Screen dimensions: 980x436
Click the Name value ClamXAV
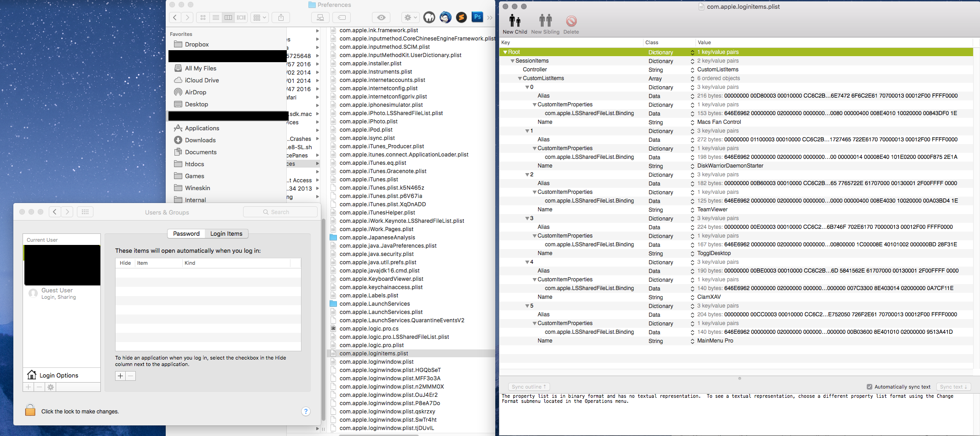[x=709, y=297]
